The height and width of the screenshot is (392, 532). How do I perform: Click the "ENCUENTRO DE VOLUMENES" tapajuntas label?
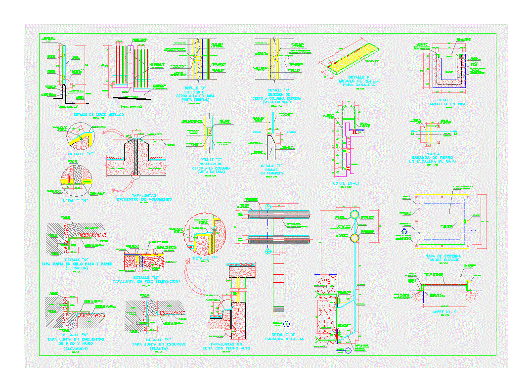pos(144,199)
